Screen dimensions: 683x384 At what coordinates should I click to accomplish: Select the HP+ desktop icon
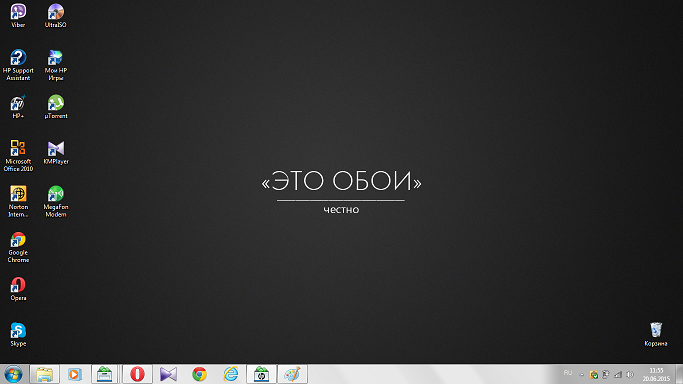pyautogui.click(x=18, y=107)
